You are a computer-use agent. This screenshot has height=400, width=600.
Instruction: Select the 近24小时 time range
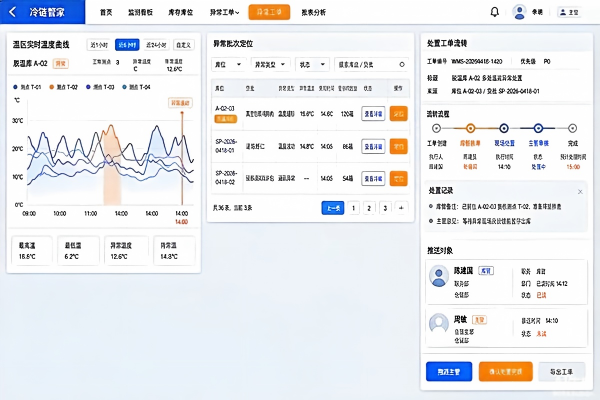tap(156, 45)
